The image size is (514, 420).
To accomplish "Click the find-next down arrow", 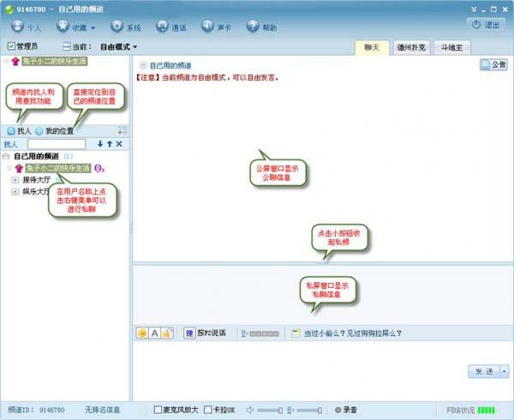I will 100,144.
